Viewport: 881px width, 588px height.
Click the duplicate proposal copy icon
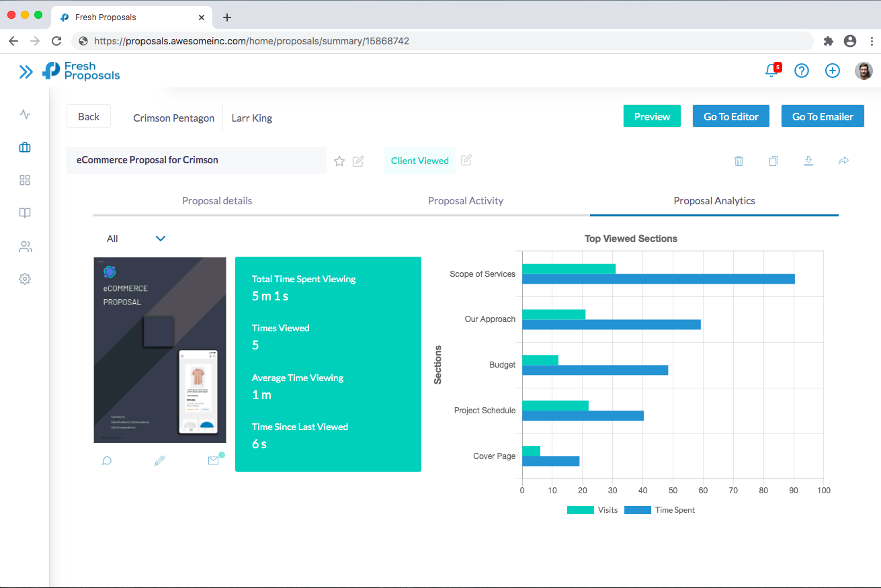click(773, 161)
